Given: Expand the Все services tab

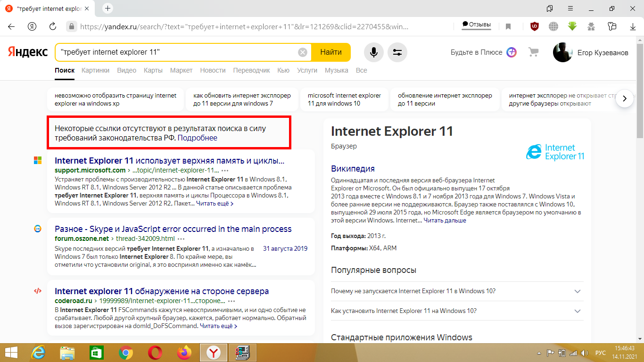Looking at the screenshot, I should (x=361, y=70).
